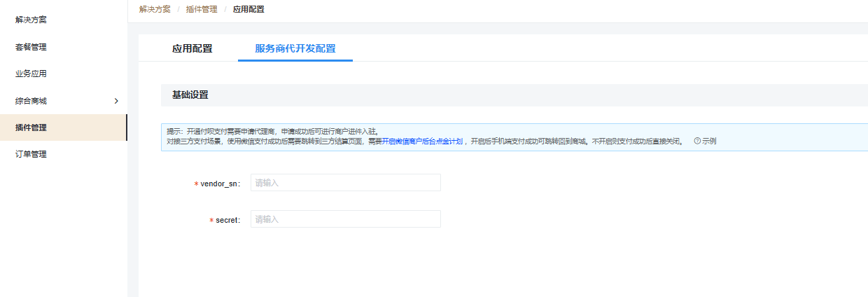Click the secret field label
868x297 pixels.
[x=227, y=220]
